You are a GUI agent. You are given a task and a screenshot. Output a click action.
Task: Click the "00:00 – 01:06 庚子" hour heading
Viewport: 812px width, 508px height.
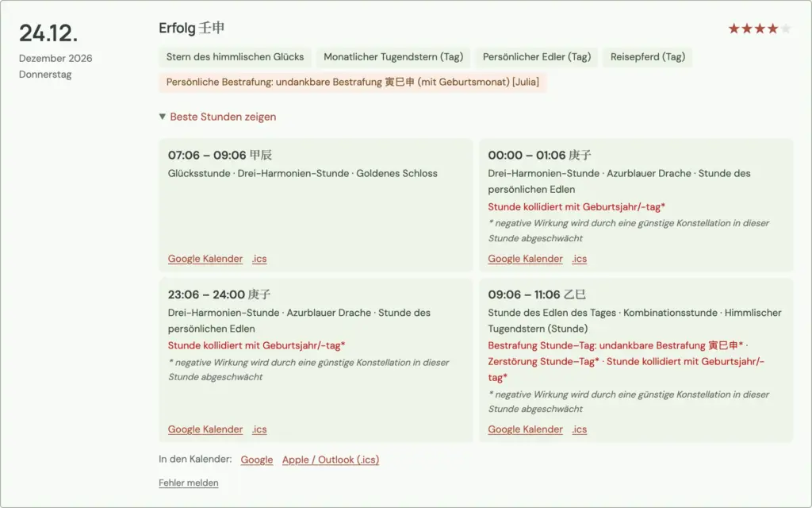coord(539,155)
